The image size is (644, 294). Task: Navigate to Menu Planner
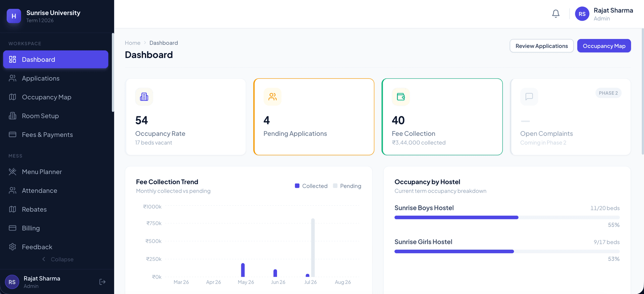coord(56,172)
